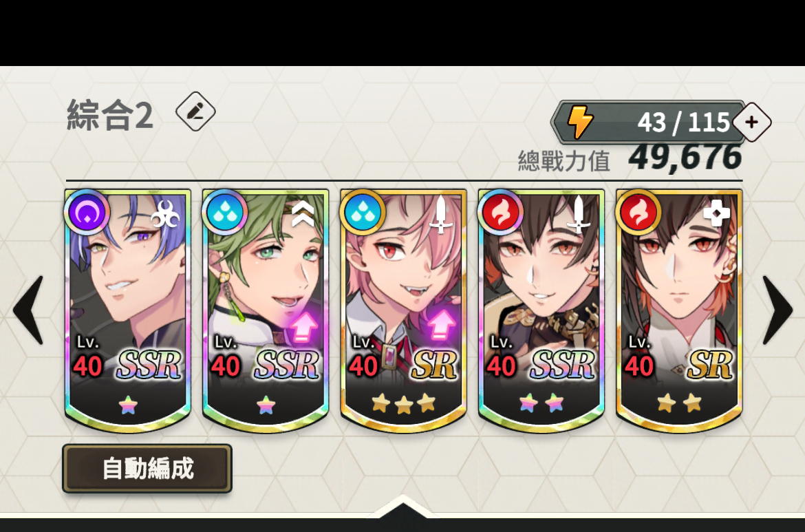Tap the biohazard role icon on purple-haired card
805x532 pixels.
(165, 213)
